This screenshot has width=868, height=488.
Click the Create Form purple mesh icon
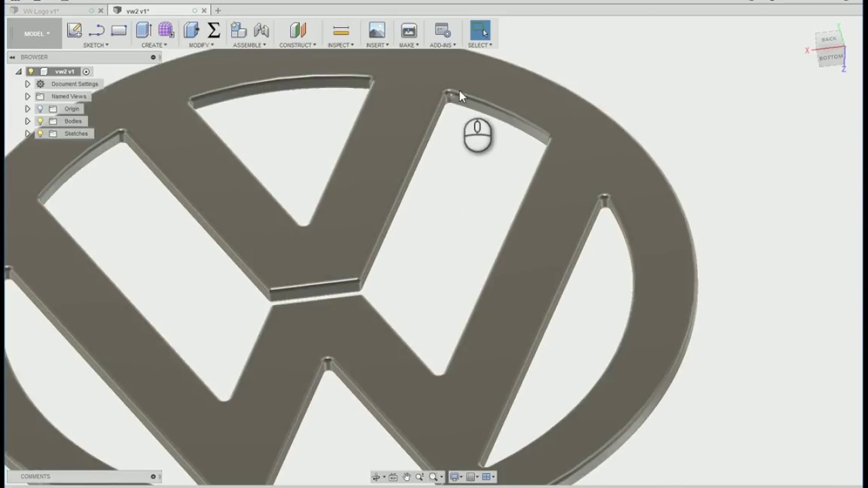(x=166, y=30)
